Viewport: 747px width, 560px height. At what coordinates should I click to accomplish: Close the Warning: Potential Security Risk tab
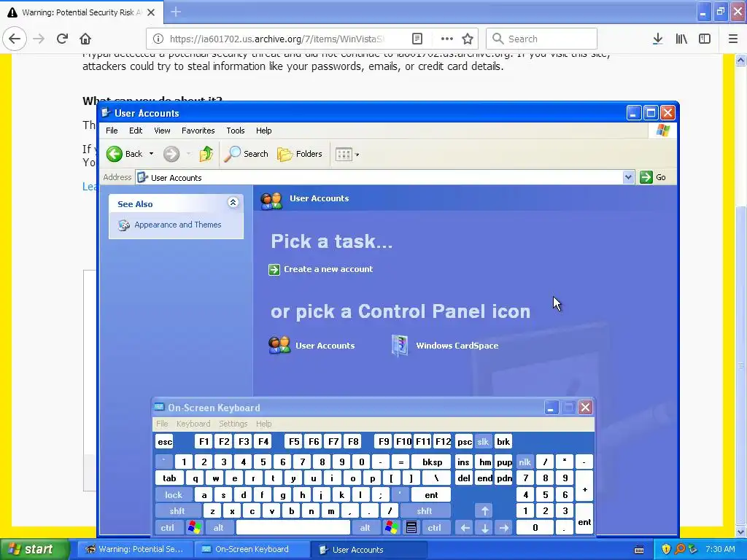(x=151, y=12)
